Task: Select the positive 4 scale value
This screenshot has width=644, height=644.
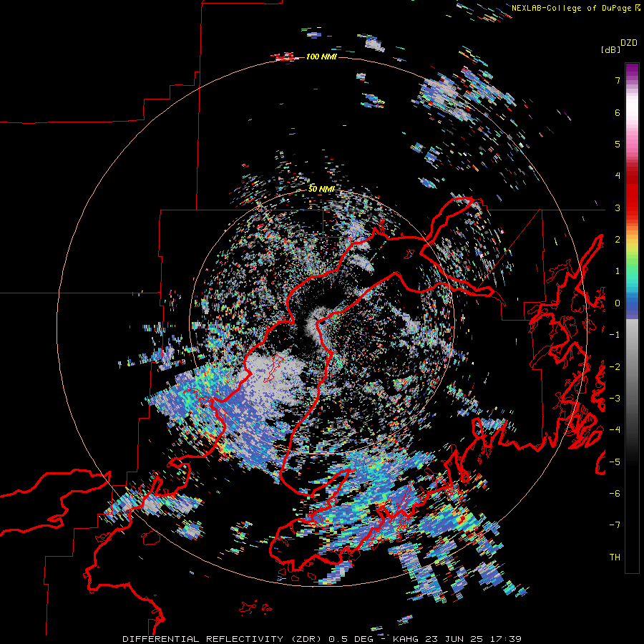Action: (x=618, y=176)
